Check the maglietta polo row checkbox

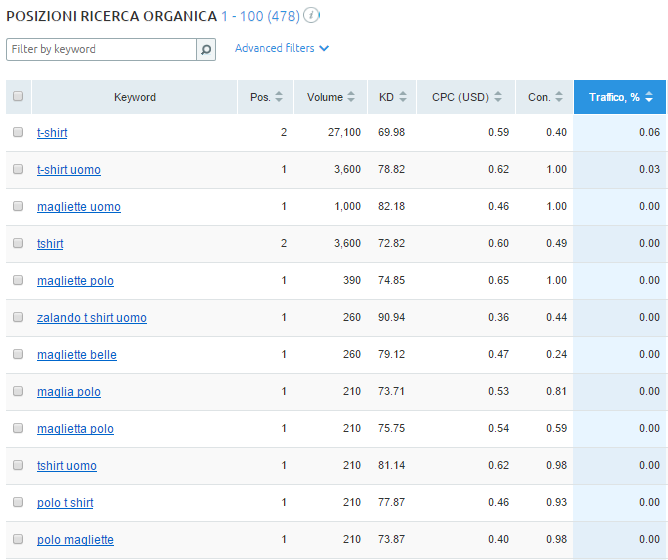[x=18, y=428]
